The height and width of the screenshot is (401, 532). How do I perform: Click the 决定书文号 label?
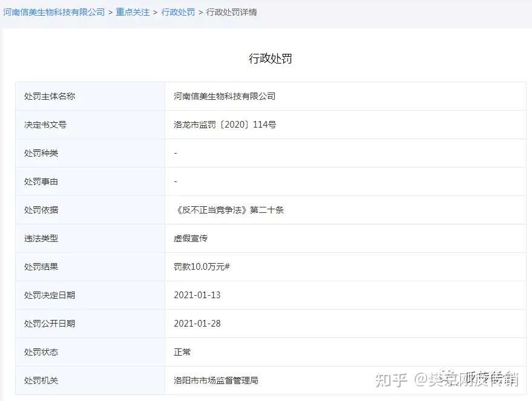[45, 125]
